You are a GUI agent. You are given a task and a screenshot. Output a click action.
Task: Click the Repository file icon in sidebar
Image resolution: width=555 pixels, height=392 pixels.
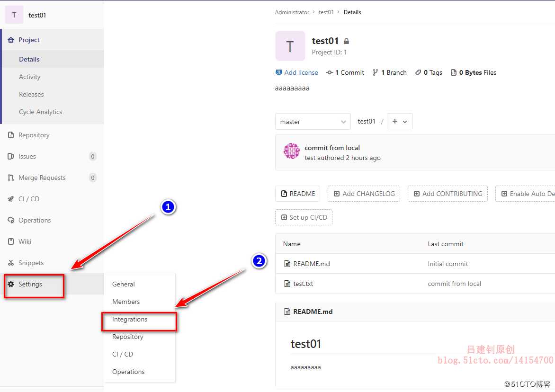(11, 135)
